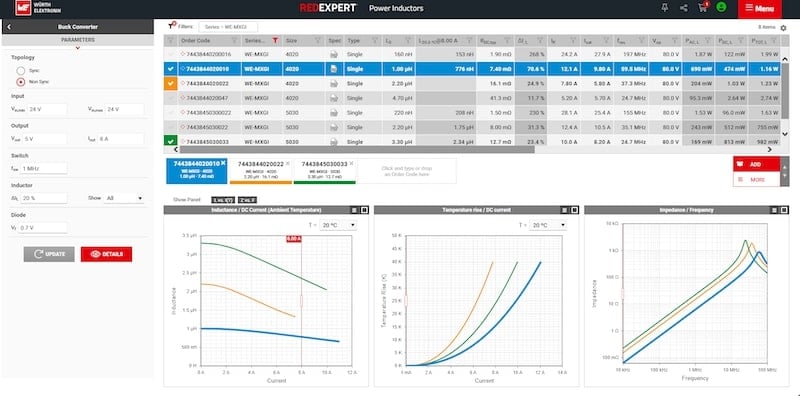Open spec PDF icon for 7443844020022
Screen dimensions: 800x396
[334, 83]
